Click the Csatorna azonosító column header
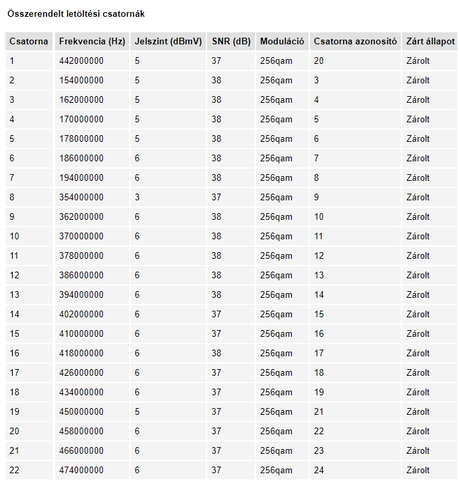The image size is (460, 480). [x=355, y=41]
